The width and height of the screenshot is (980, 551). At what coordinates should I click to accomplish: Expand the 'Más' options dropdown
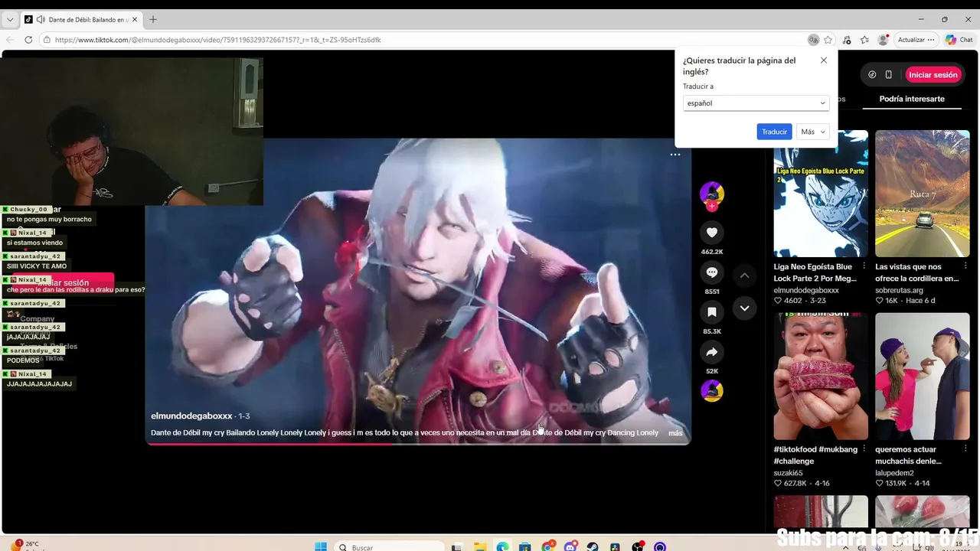813,132
